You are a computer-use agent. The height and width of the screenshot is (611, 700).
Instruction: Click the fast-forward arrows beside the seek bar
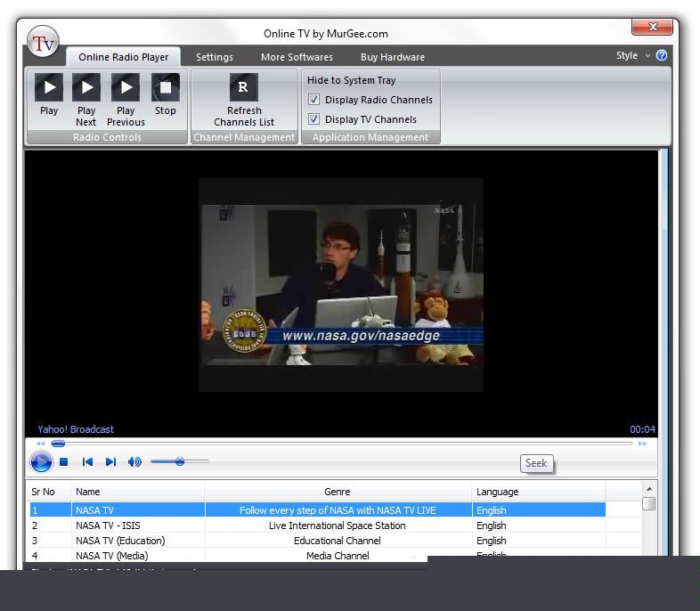(x=642, y=444)
